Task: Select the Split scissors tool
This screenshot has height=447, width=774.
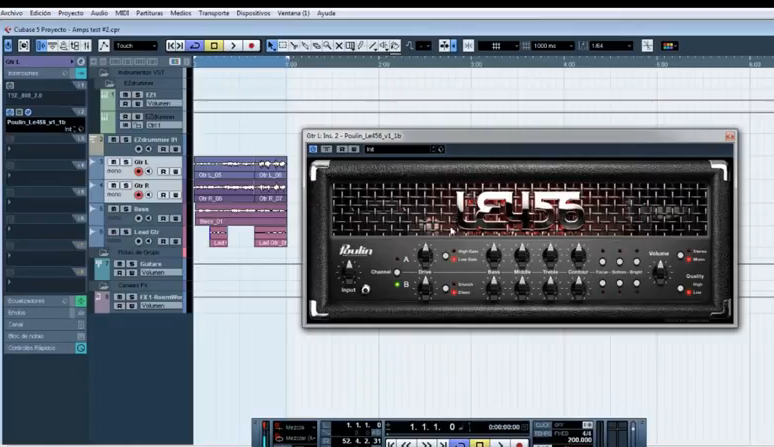Action: [294, 46]
